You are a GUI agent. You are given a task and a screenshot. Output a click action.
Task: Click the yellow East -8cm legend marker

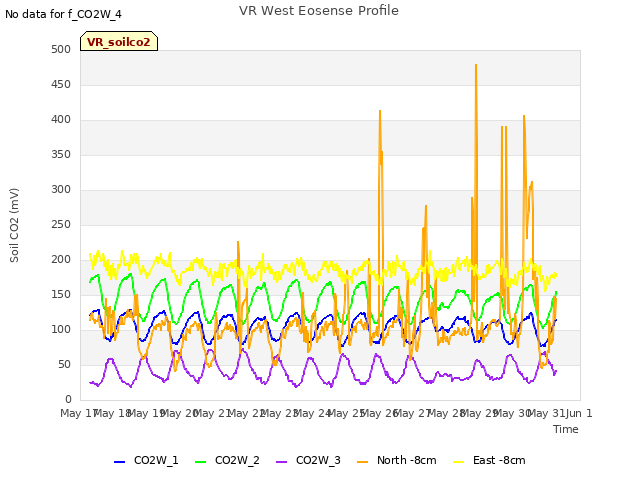point(459,462)
